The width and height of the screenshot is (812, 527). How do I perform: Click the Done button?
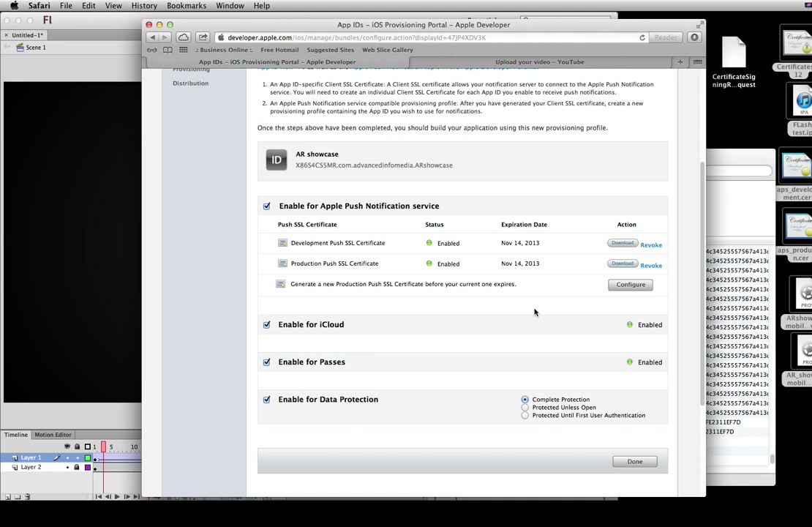(x=635, y=462)
